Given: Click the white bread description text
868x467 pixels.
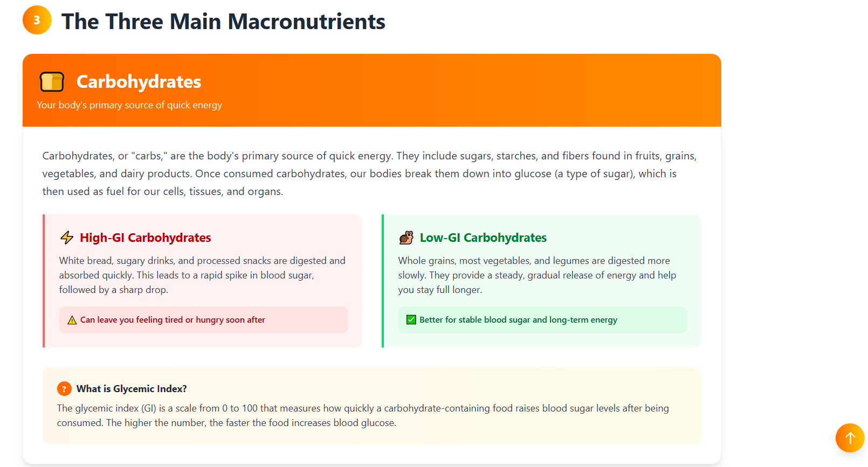Looking at the screenshot, I should point(202,275).
